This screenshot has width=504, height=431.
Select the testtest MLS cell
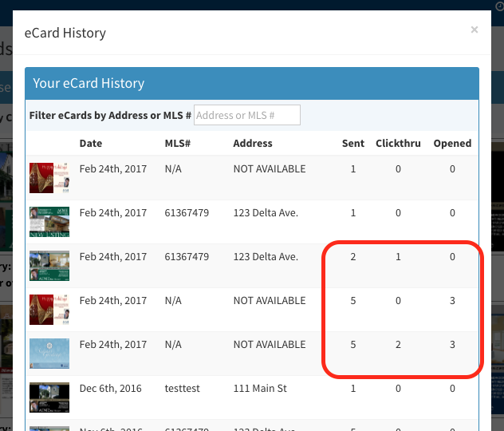tap(183, 388)
